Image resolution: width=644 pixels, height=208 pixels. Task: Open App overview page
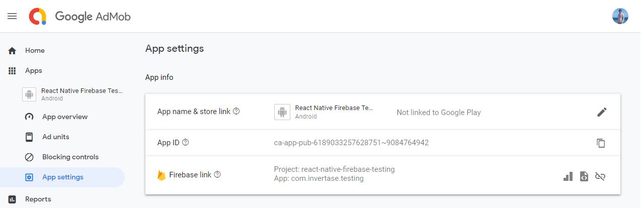click(x=64, y=117)
